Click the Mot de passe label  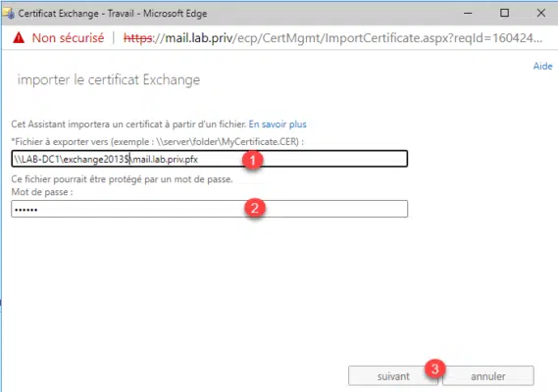(42, 192)
